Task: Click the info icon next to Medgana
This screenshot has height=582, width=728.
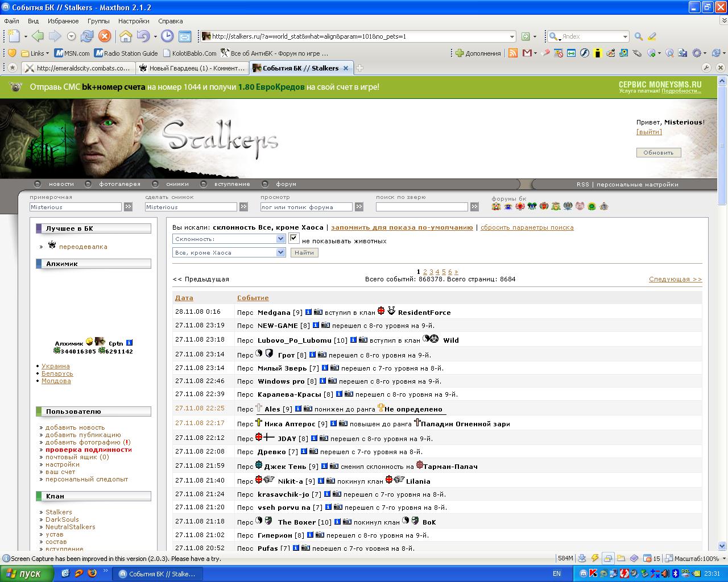Action: coord(308,312)
